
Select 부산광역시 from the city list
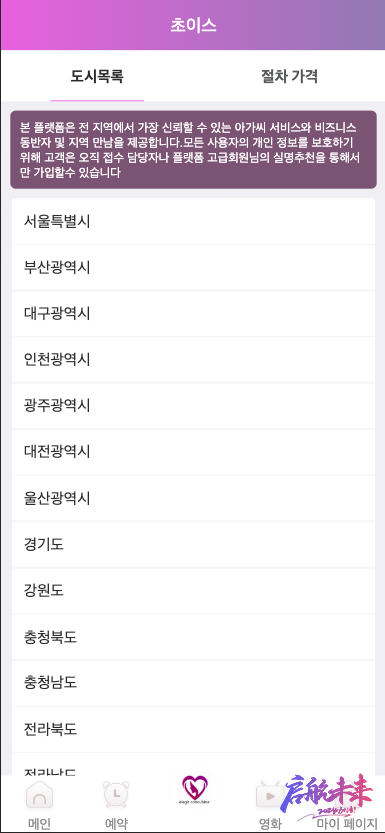pyautogui.click(x=193, y=268)
